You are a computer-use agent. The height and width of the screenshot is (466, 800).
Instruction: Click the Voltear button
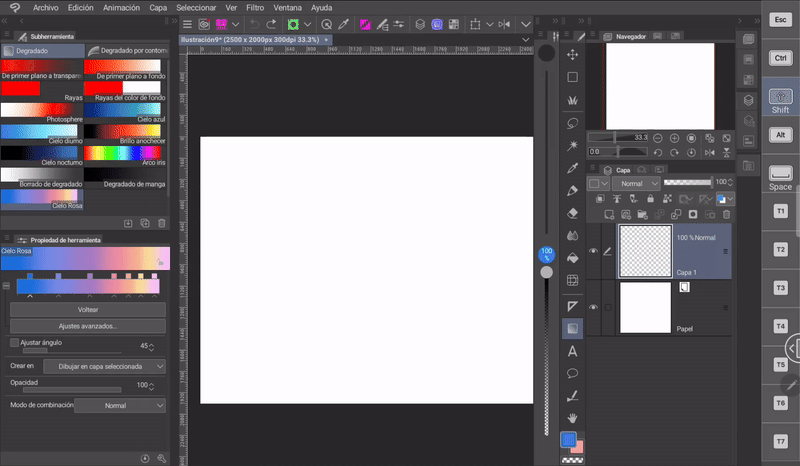(x=88, y=310)
